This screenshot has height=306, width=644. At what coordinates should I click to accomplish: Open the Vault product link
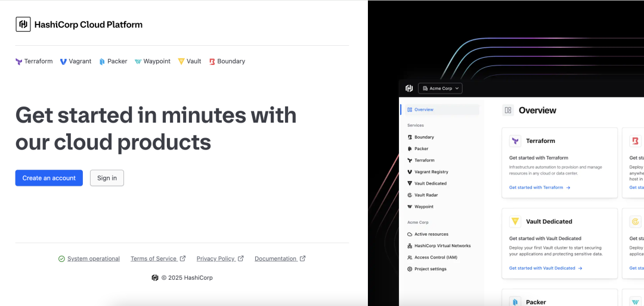(190, 61)
